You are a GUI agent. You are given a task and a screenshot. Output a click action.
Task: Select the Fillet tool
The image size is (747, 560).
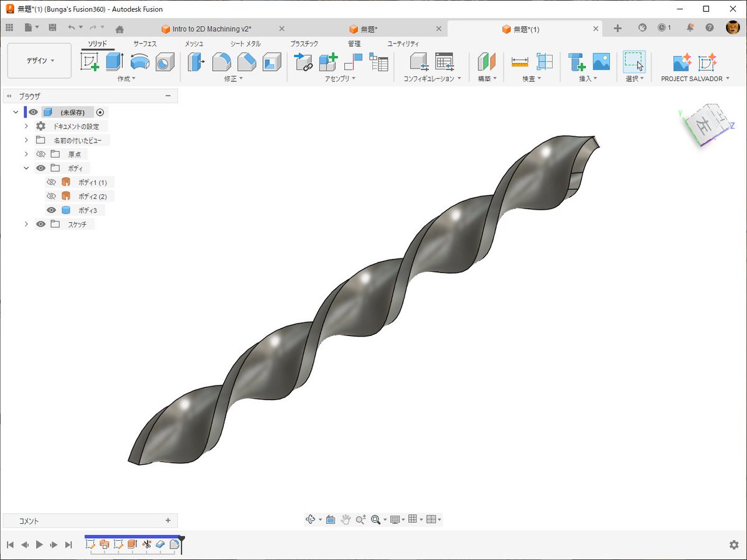coord(221,61)
